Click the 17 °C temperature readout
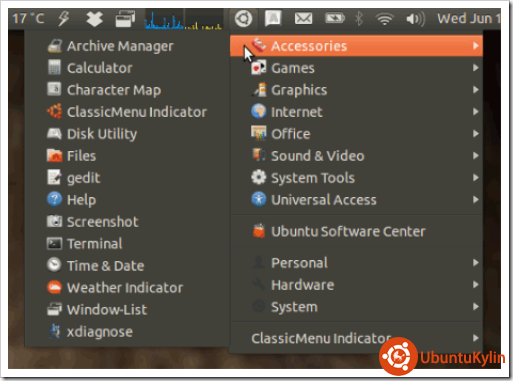The height and width of the screenshot is (381, 513). [x=28, y=19]
